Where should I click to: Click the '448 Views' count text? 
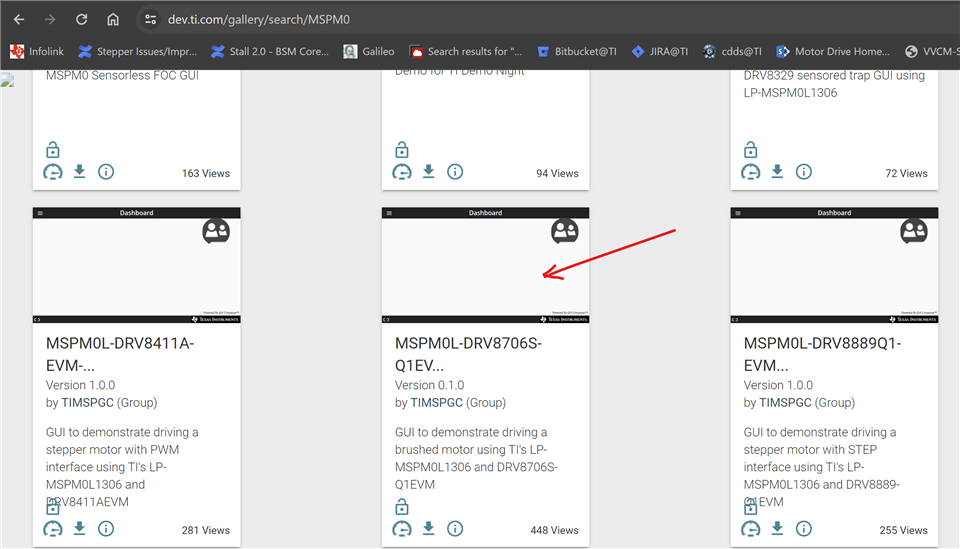coord(554,530)
